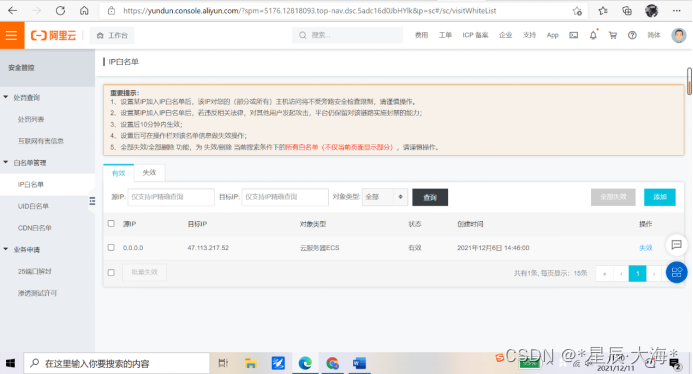Viewport: 693px width, 374px height.
Task: Open the user avatar menu
Action: (678, 35)
